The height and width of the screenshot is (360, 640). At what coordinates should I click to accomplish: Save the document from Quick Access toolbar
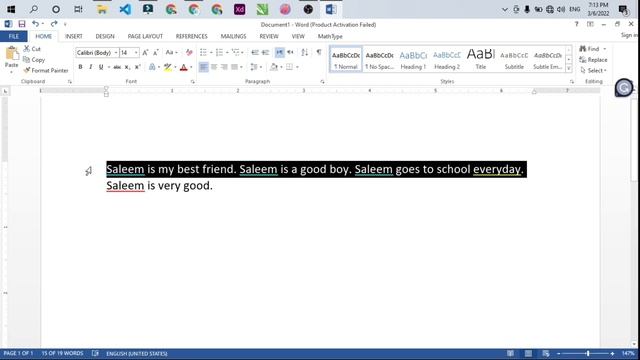coord(22,24)
